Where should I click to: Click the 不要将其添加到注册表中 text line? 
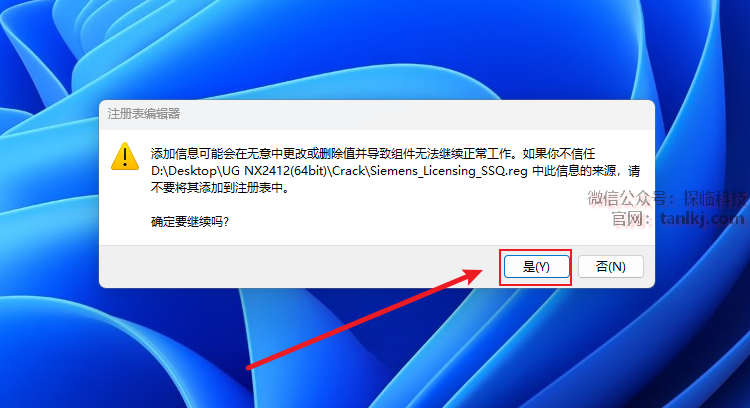coord(220,188)
